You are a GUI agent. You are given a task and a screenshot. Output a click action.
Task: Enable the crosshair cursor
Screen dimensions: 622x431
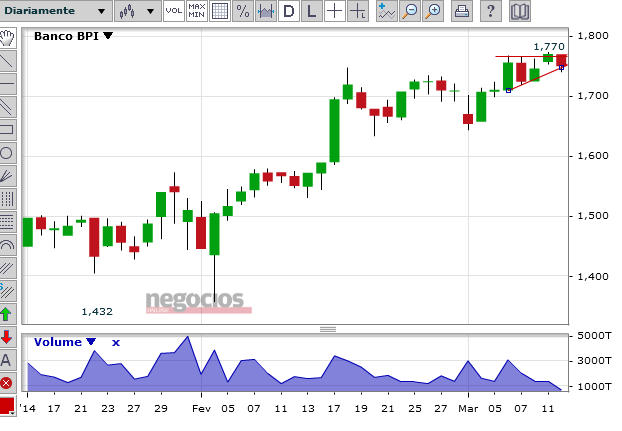point(335,11)
